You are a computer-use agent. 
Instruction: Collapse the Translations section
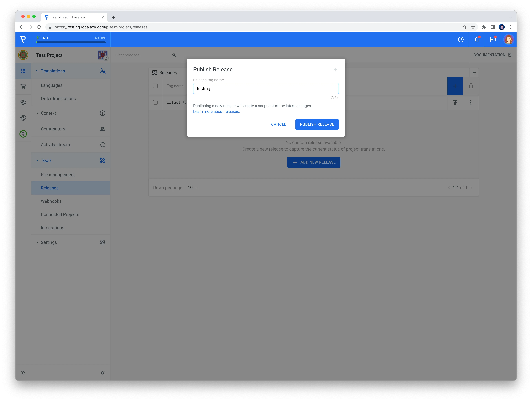37,71
